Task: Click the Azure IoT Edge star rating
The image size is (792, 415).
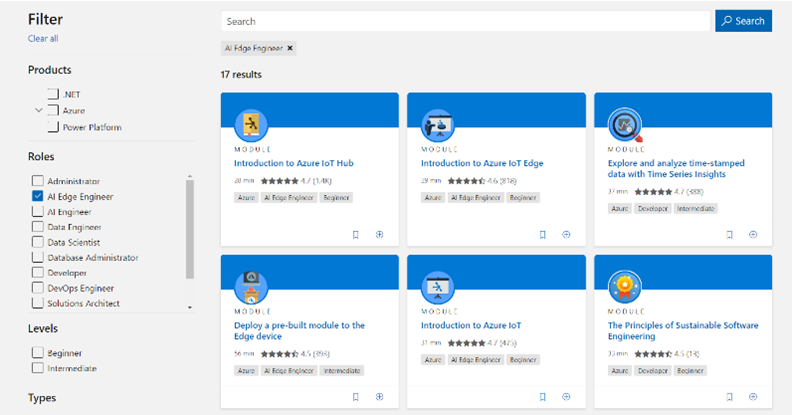Action: 466,181
